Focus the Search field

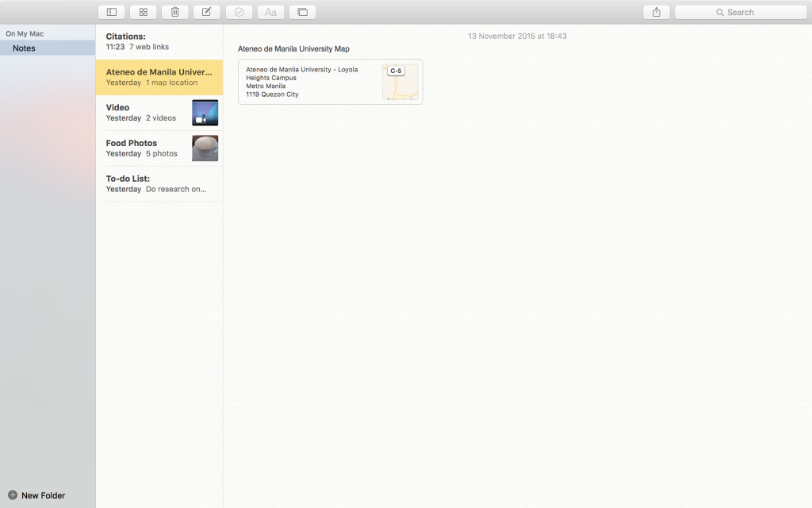point(741,12)
